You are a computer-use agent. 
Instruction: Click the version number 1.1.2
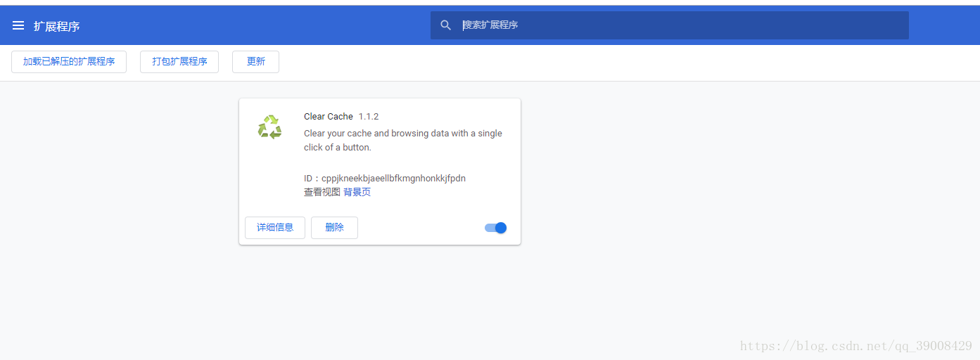click(x=369, y=117)
